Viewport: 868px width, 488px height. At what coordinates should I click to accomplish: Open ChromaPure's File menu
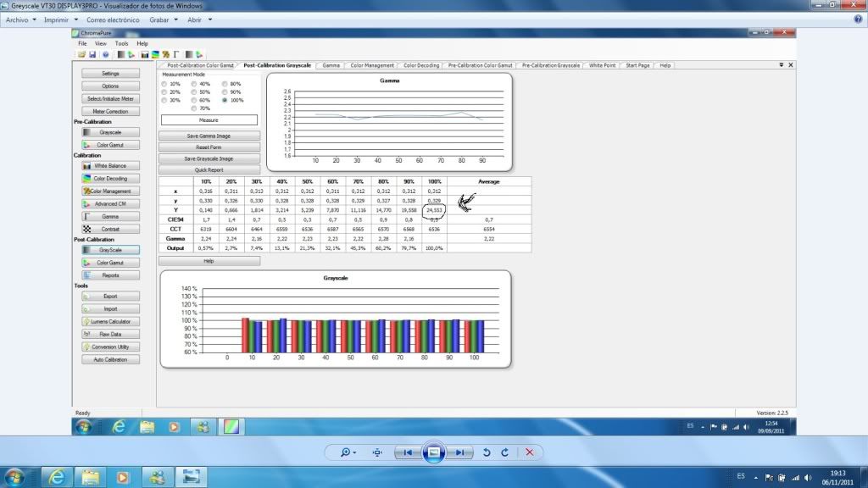(82, 44)
